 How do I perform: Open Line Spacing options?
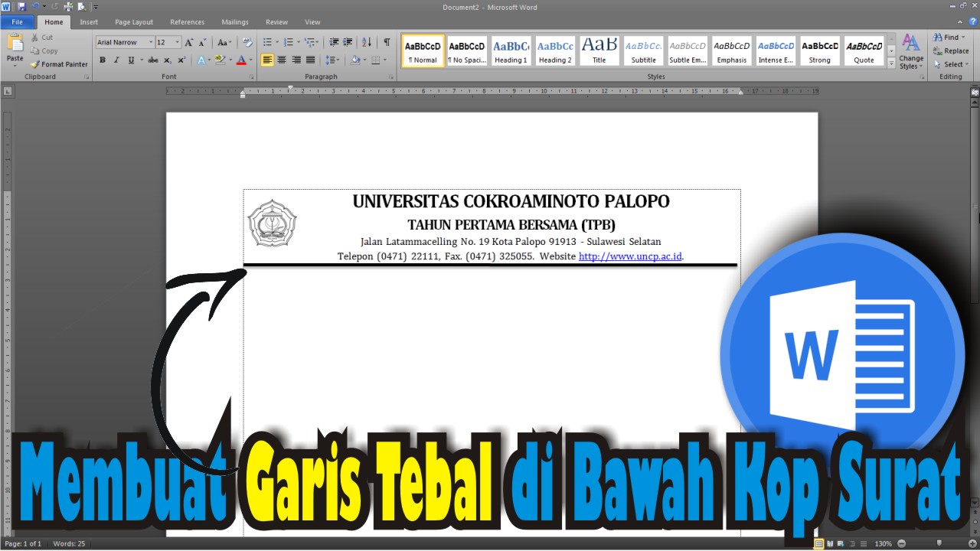point(332,60)
